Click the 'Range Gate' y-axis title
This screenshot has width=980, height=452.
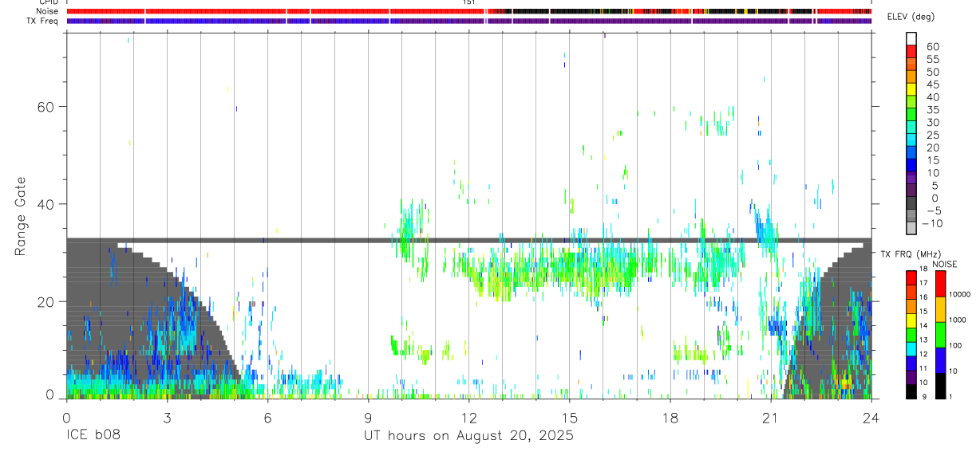(22, 216)
